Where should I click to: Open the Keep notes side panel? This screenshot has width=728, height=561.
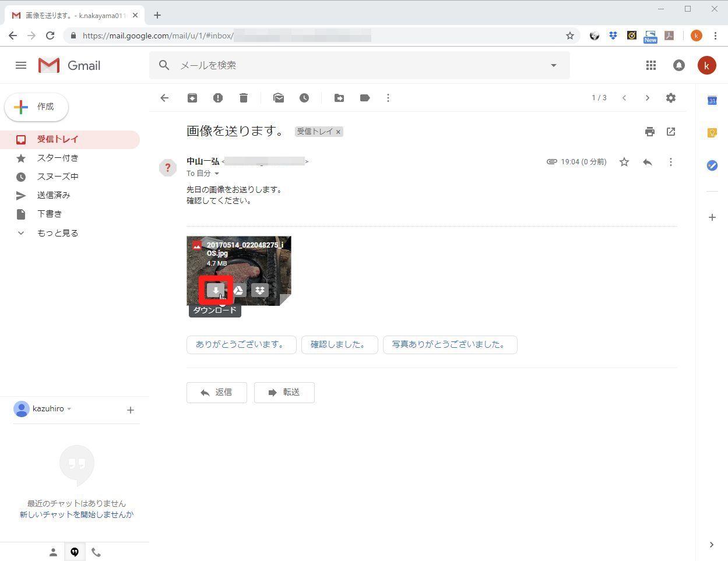(x=712, y=133)
